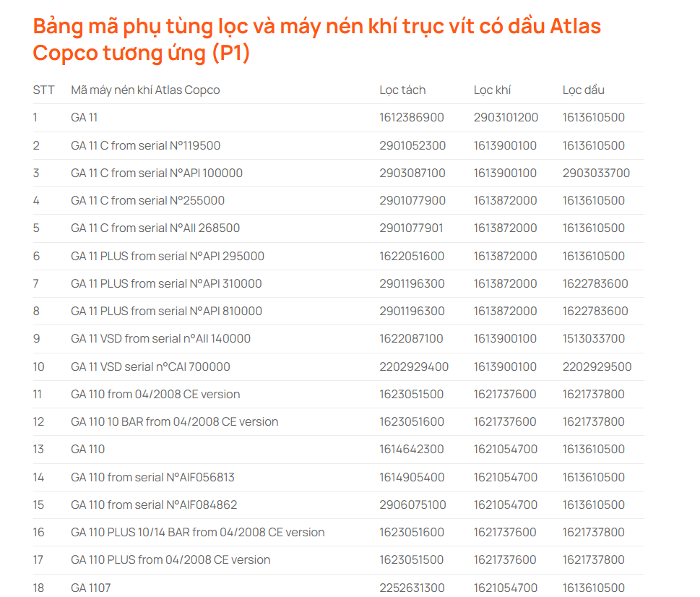The image size is (700, 597).
Task: Click separator code 2252631300
Action: tap(412, 588)
